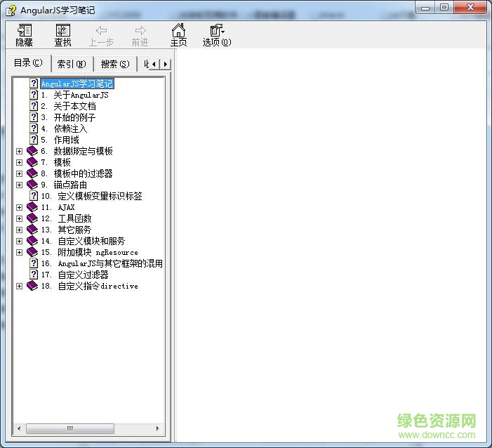
Task: Open topic 4. 依赖注入
Action: (65, 129)
